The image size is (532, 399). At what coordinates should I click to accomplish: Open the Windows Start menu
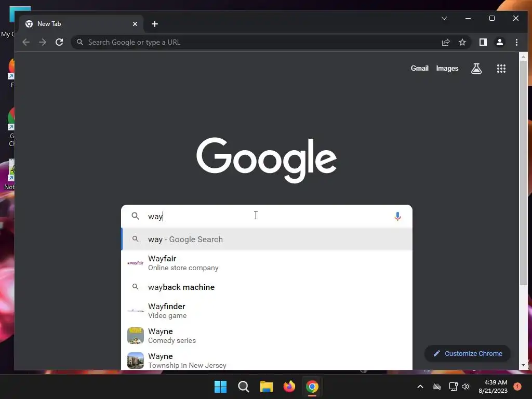coord(220,387)
